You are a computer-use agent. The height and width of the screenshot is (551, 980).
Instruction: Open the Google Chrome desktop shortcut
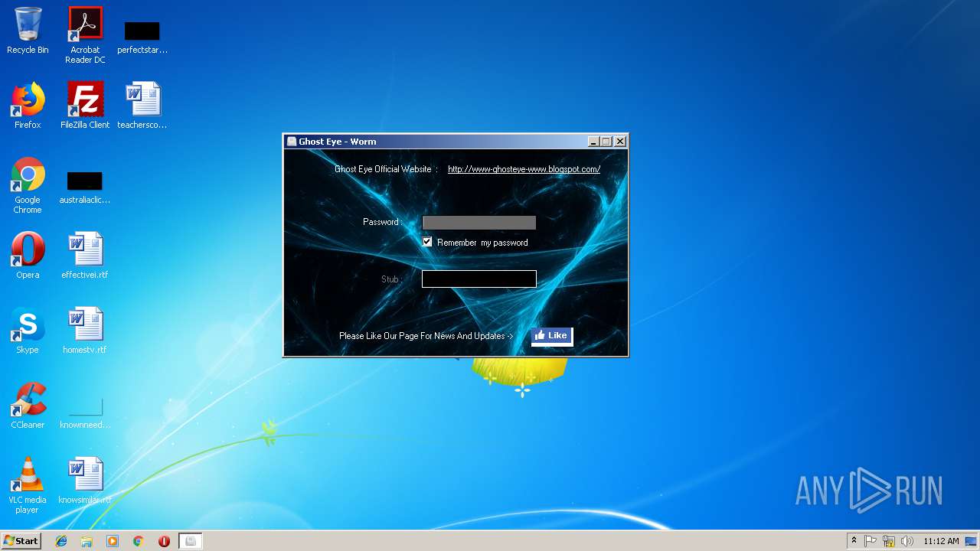tap(28, 185)
